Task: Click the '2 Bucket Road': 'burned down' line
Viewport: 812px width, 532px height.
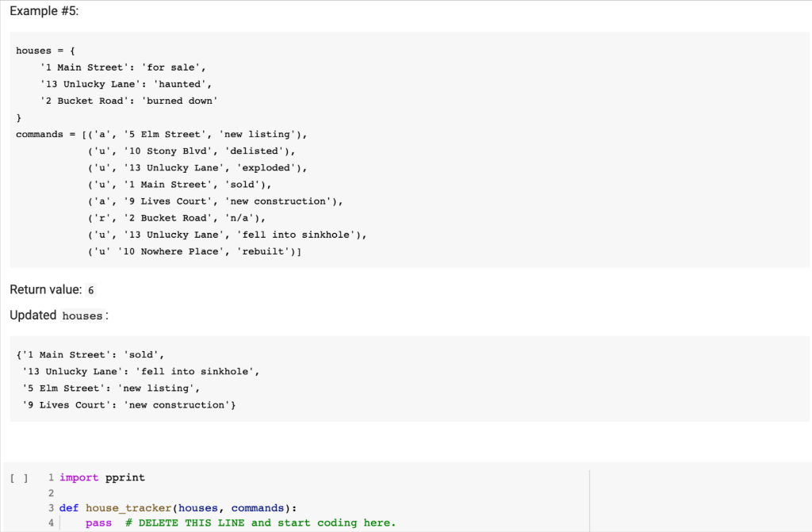Action: (x=129, y=101)
